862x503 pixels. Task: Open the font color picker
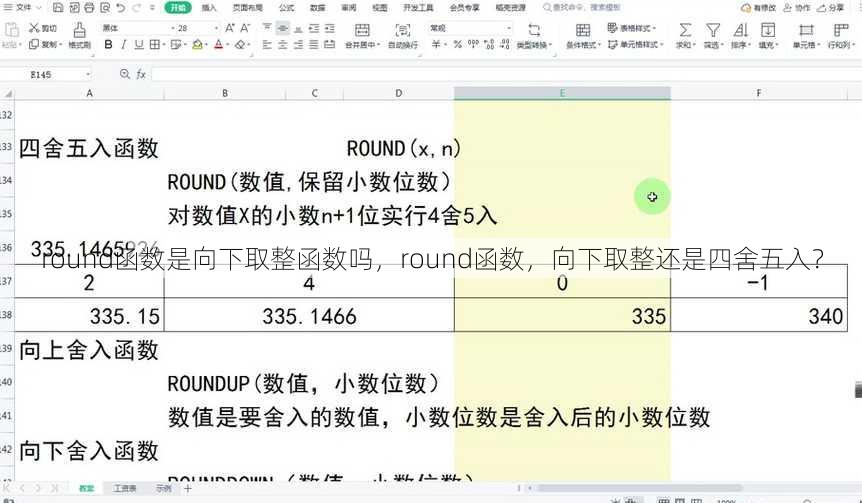click(x=218, y=45)
